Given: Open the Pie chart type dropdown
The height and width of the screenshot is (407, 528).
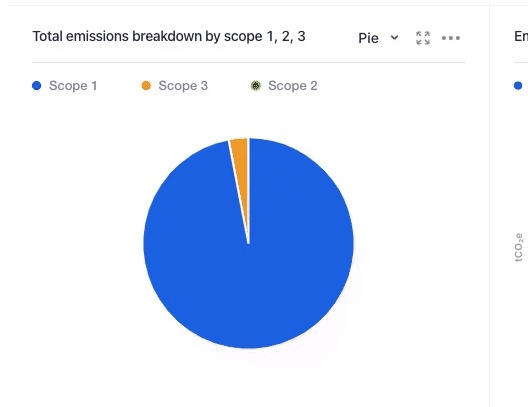Looking at the screenshot, I should (x=378, y=38).
